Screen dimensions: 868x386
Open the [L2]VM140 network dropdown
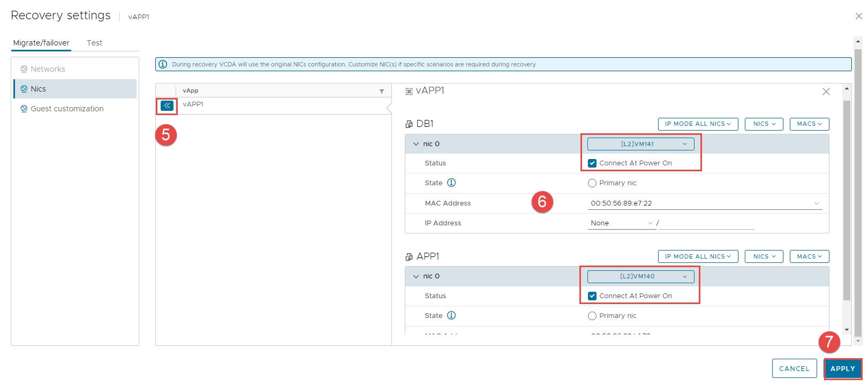click(640, 277)
